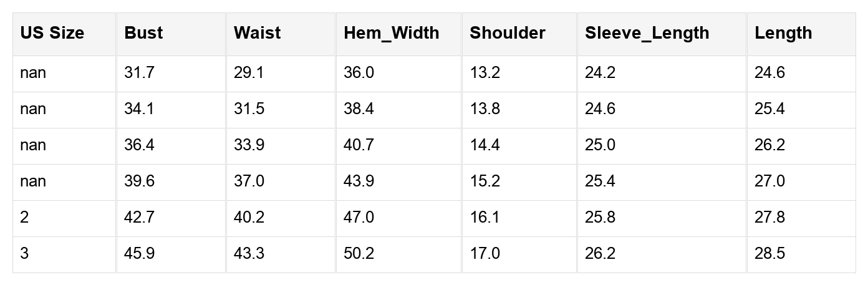Select the bust value 31.7 cell
Image resolution: width=868 pixels, height=285 pixels.
point(139,73)
